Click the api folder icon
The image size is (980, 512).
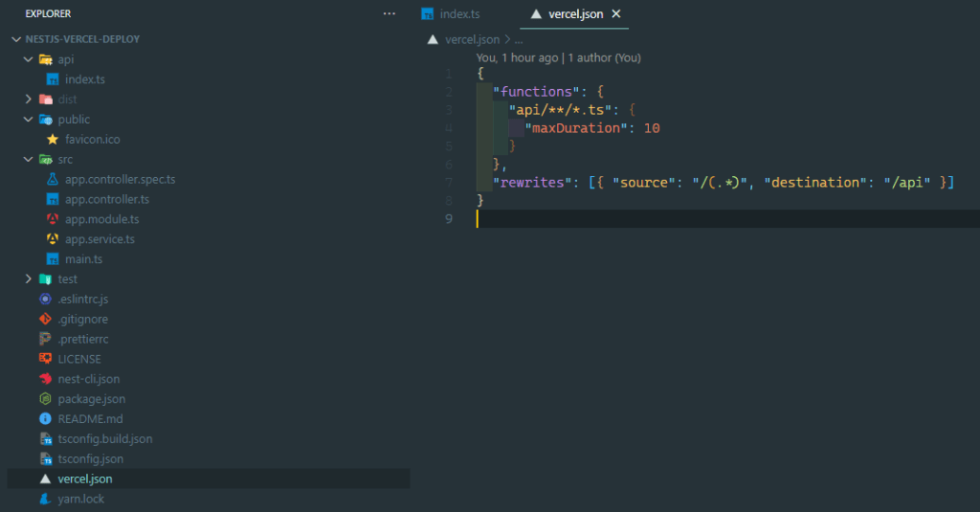[46, 59]
